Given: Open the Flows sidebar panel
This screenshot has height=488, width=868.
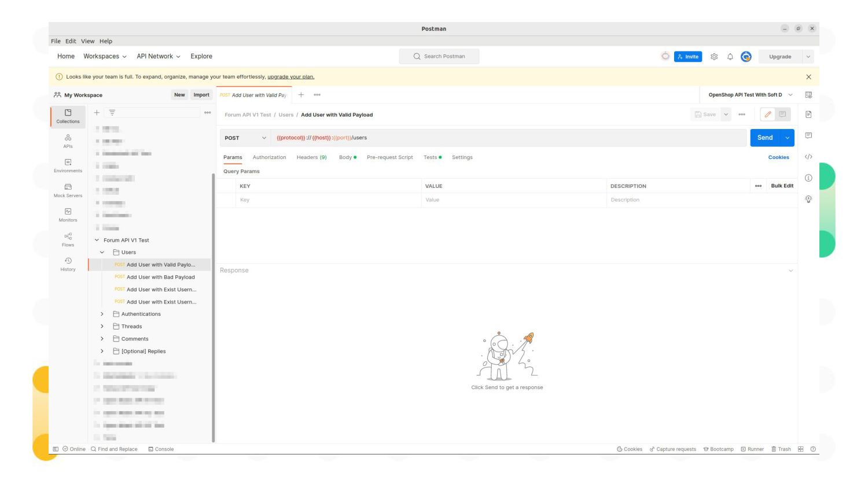Looking at the screenshot, I should [68, 240].
